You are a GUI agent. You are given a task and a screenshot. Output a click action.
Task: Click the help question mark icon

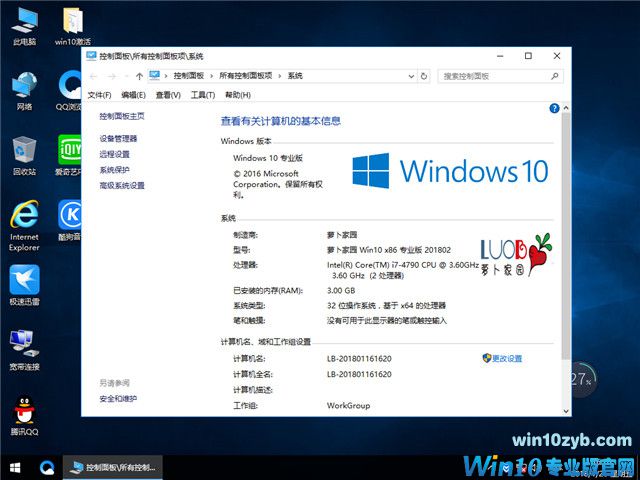(554, 108)
